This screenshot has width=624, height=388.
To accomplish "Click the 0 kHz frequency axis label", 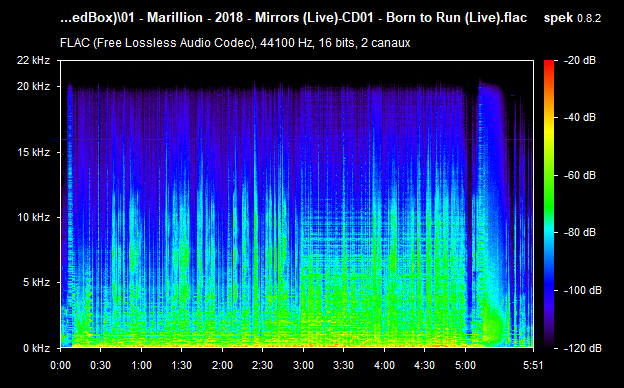I will (x=36, y=348).
